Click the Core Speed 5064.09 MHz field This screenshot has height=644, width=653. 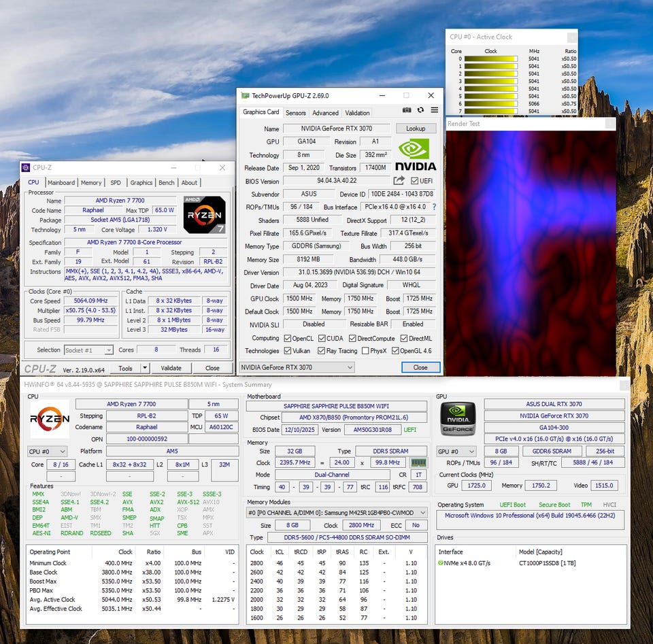90,301
